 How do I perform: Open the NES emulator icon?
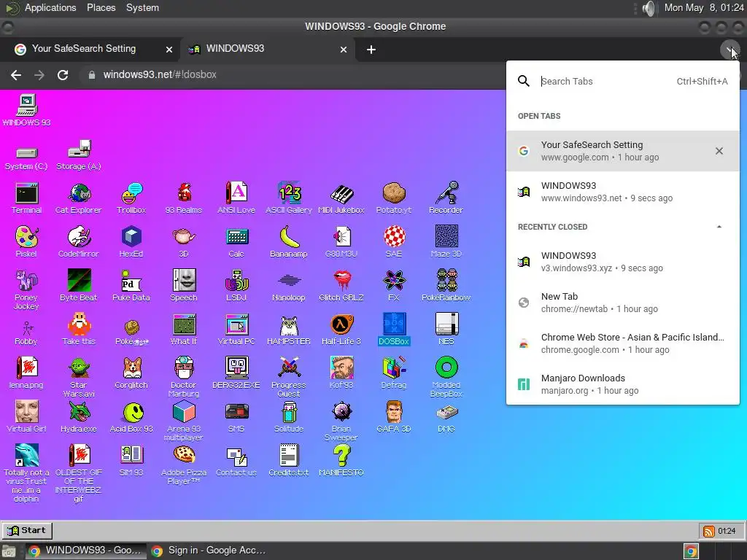pyautogui.click(x=446, y=330)
